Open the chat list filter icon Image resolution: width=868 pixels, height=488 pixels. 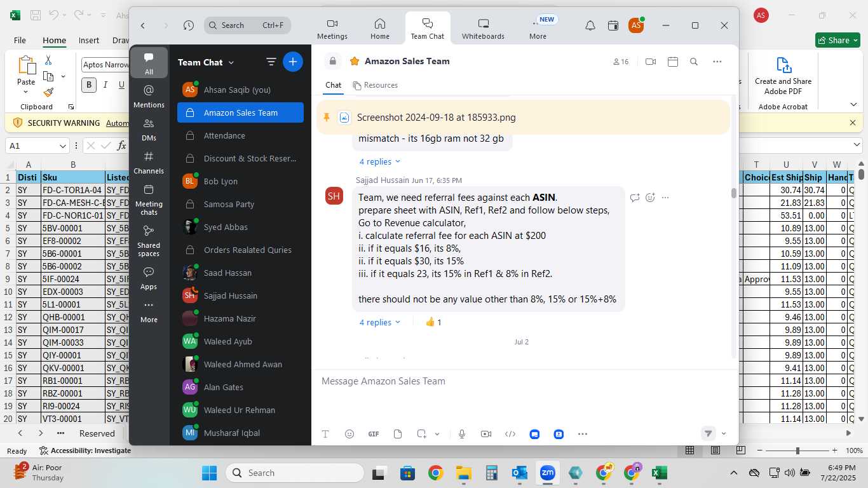[x=271, y=62]
